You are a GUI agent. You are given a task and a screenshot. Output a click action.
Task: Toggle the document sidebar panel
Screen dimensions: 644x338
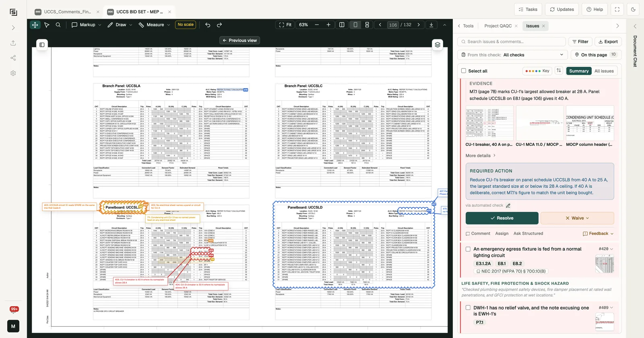pyautogui.click(x=42, y=45)
